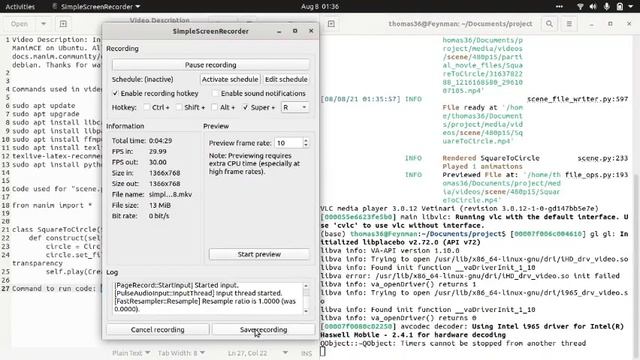Click the volume speaker icon in top bar
This screenshot has height=360, width=640.
coord(593,7)
